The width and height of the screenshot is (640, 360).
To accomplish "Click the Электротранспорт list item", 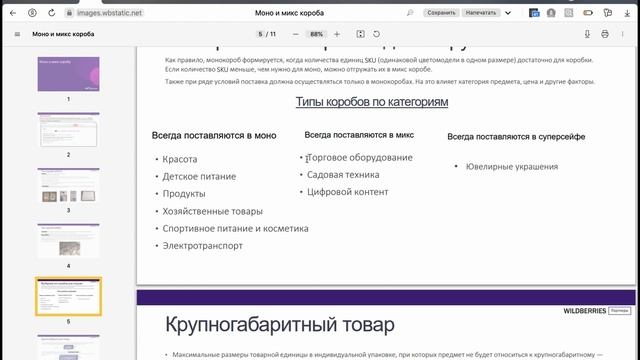I will click(x=202, y=246).
